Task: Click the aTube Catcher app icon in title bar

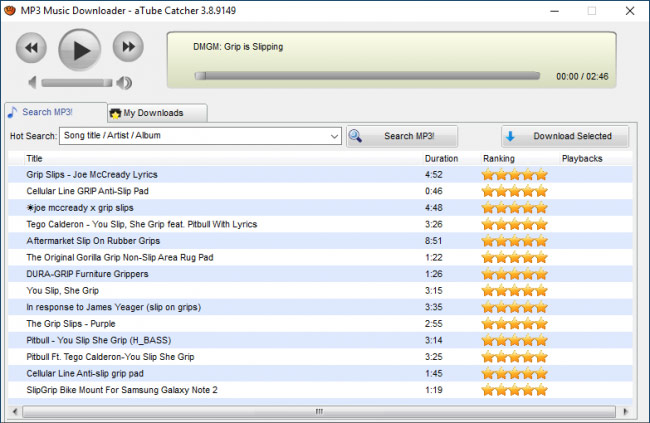Action: 9,10
